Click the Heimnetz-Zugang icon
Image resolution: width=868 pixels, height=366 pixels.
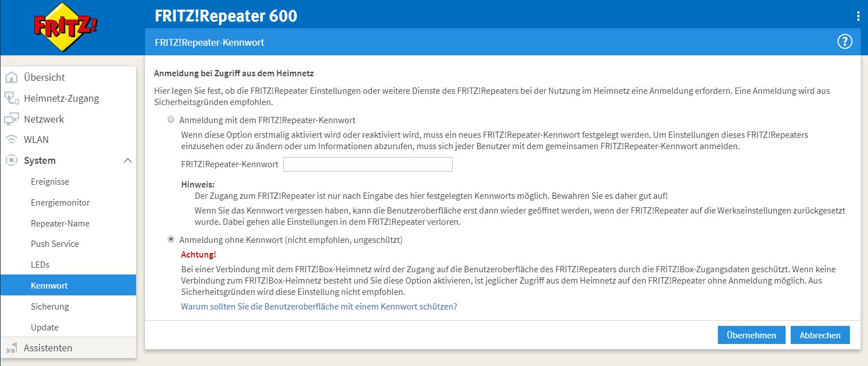tap(11, 98)
